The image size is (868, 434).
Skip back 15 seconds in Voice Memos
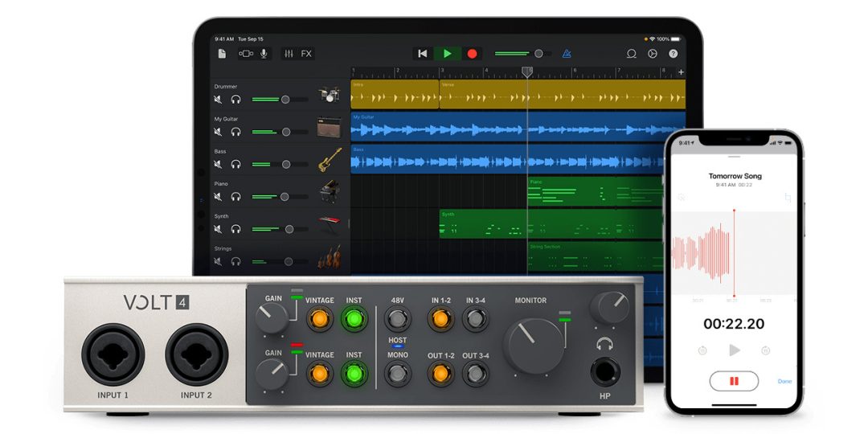coord(702,350)
